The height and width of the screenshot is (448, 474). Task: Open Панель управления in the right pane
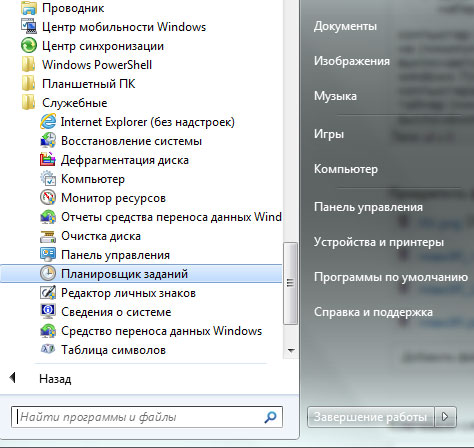click(x=368, y=207)
